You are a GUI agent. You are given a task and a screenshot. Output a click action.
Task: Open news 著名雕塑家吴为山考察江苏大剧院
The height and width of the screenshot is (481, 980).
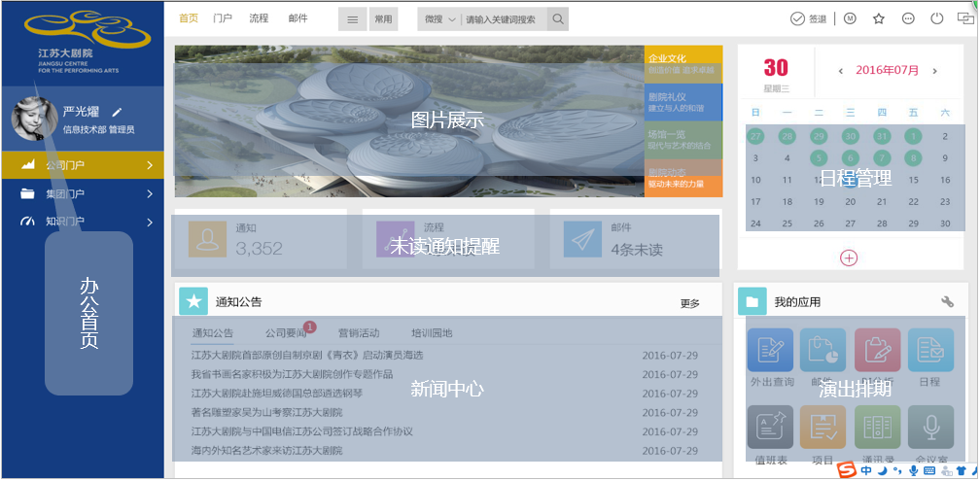click(x=266, y=412)
